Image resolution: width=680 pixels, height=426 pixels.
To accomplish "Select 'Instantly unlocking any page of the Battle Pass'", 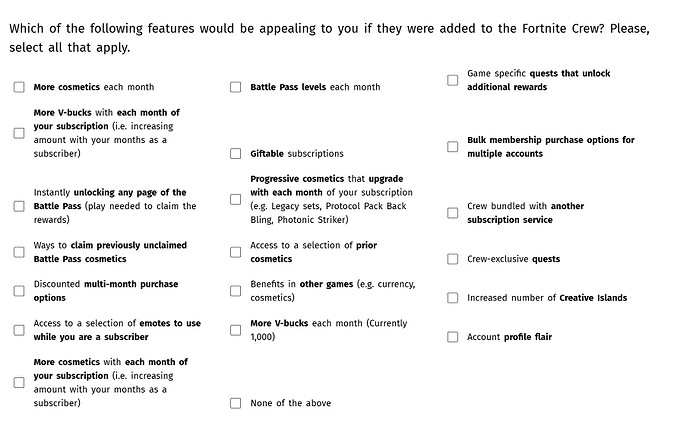I will tap(19, 206).
